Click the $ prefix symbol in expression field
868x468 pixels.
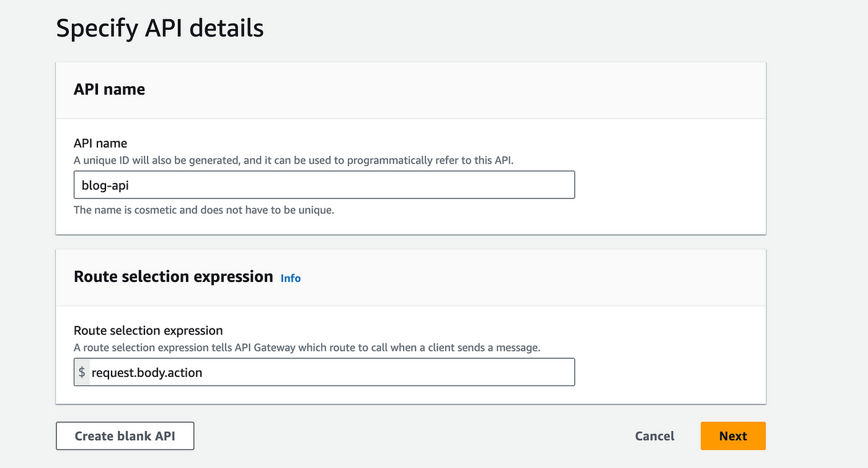82,372
